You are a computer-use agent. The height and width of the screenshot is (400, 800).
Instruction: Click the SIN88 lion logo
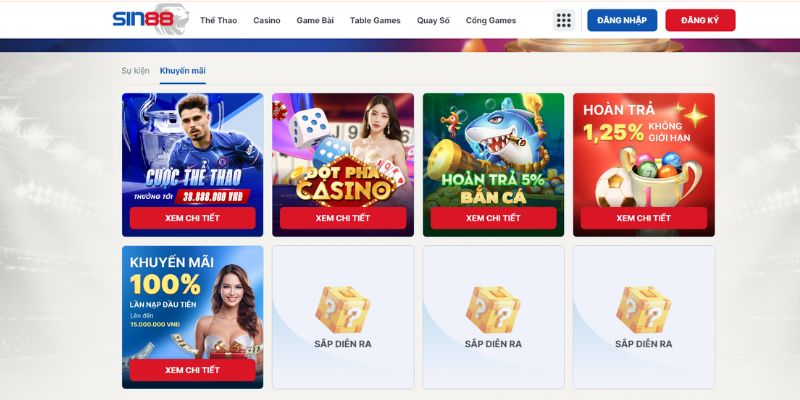pos(151,19)
